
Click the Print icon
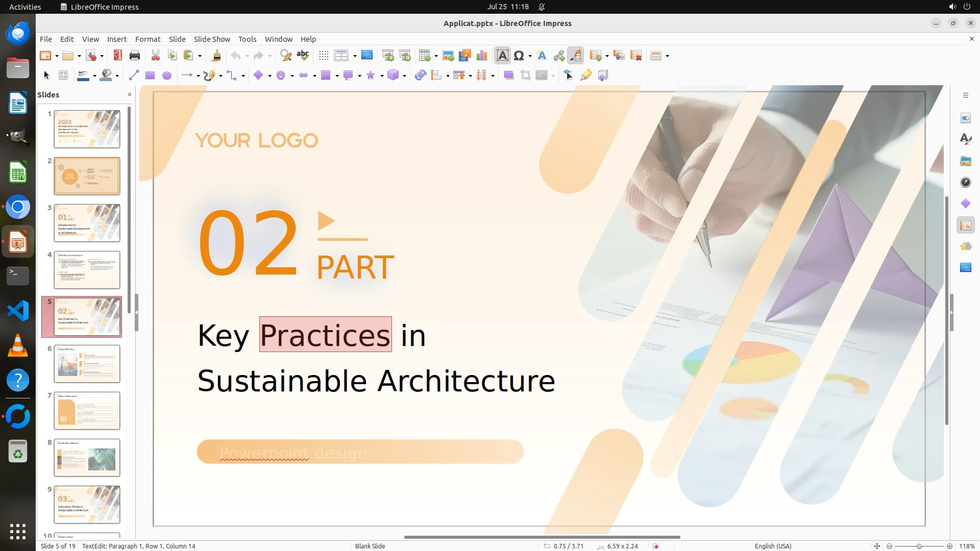(x=135, y=56)
